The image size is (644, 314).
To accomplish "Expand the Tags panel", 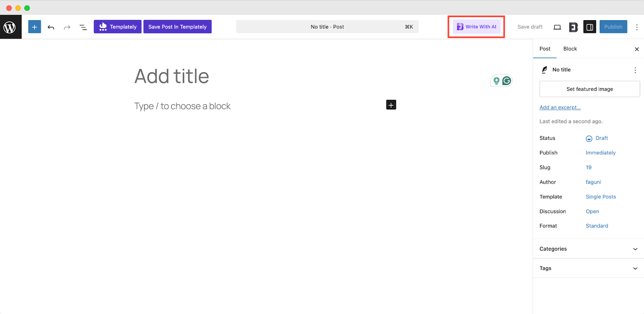I will point(588,268).
